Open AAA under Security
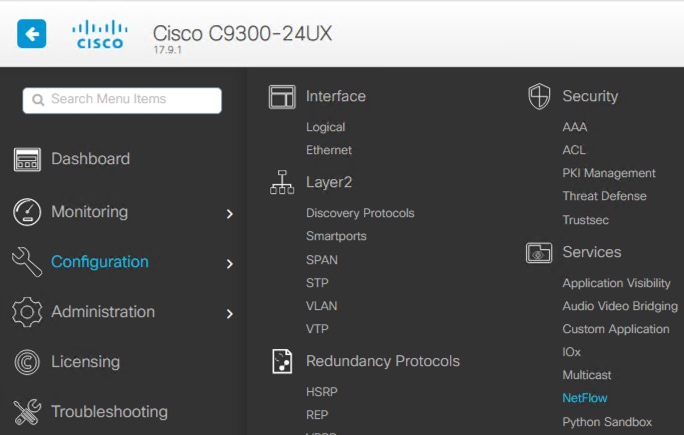This screenshot has width=684, height=435. point(575,127)
